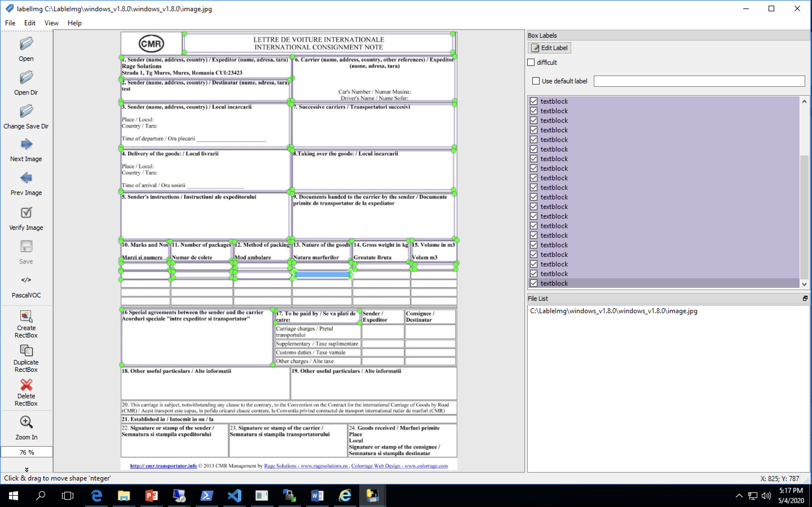Toggle the first textblock checkbox in list

click(x=533, y=101)
